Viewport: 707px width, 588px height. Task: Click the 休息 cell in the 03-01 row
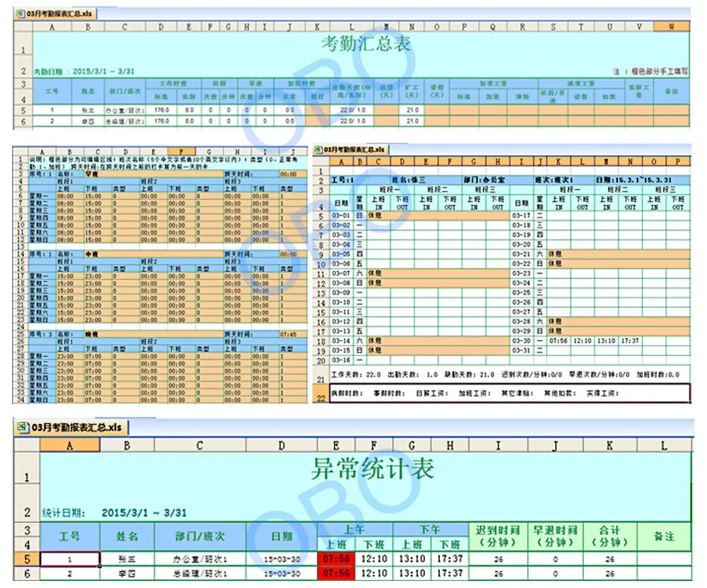pyautogui.click(x=438, y=216)
